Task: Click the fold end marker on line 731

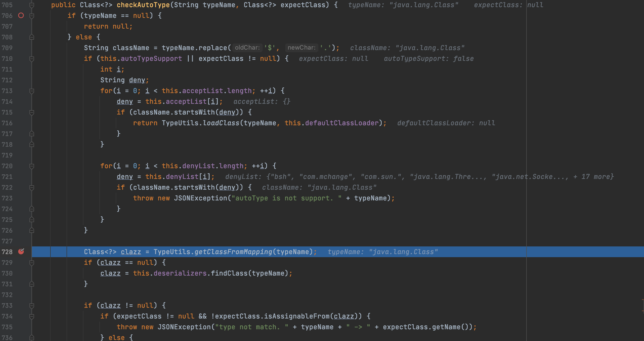Action: (x=32, y=284)
